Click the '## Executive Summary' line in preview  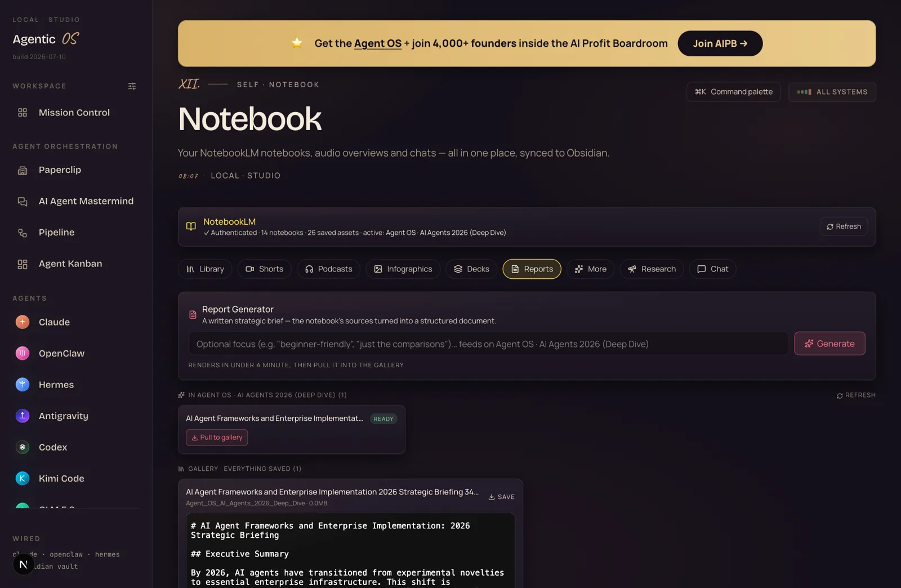click(240, 554)
